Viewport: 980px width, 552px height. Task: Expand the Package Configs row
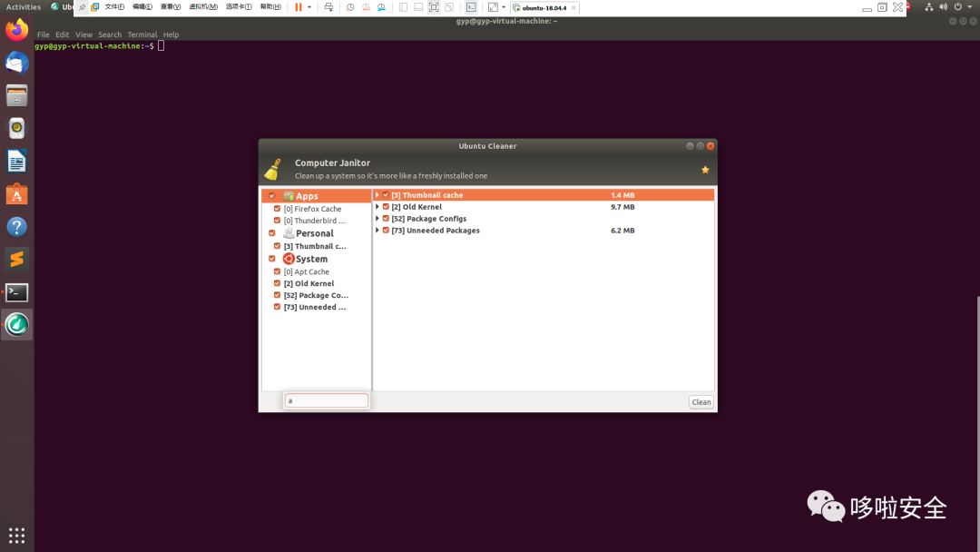pyautogui.click(x=377, y=218)
